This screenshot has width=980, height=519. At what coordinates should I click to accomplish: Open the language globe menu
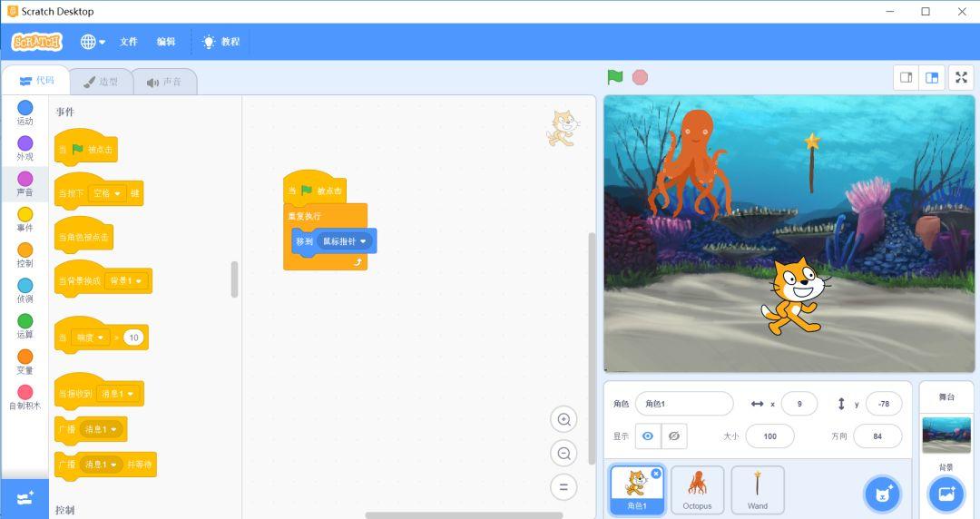coord(93,41)
